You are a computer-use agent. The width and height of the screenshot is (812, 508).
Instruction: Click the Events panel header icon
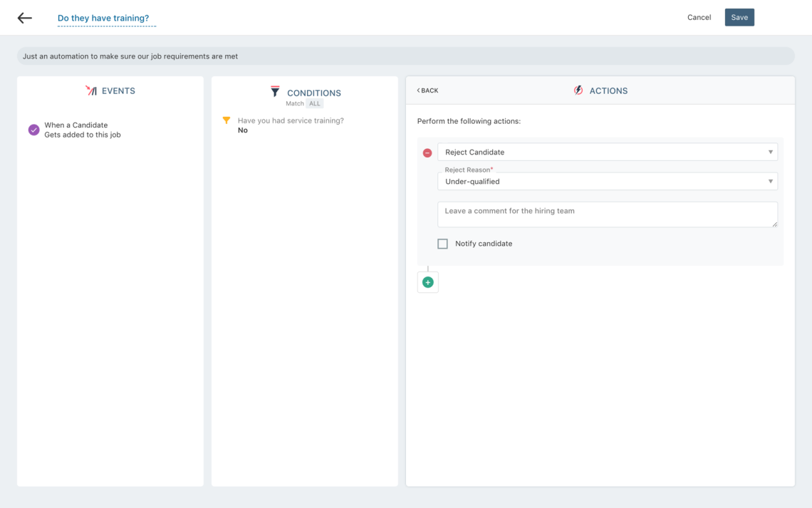coord(90,90)
